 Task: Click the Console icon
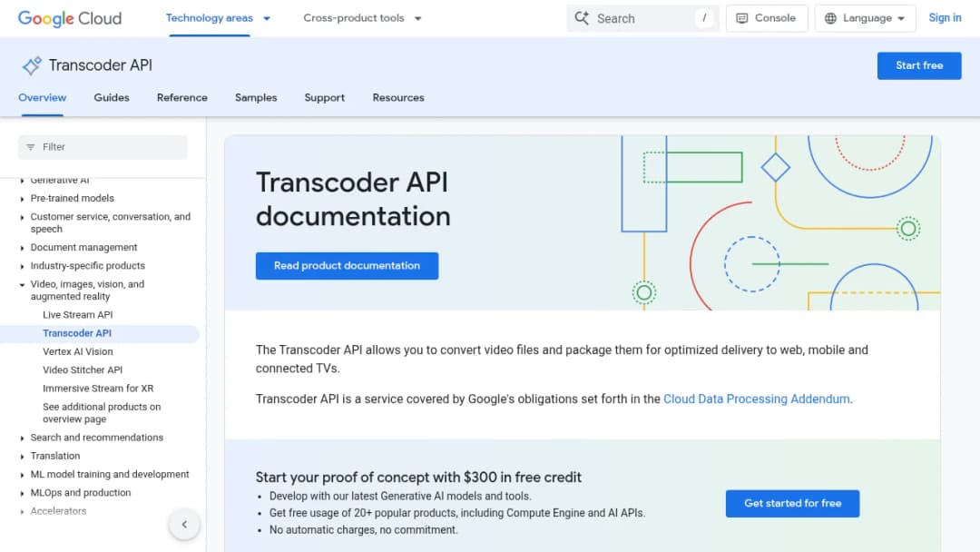[x=742, y=18]
